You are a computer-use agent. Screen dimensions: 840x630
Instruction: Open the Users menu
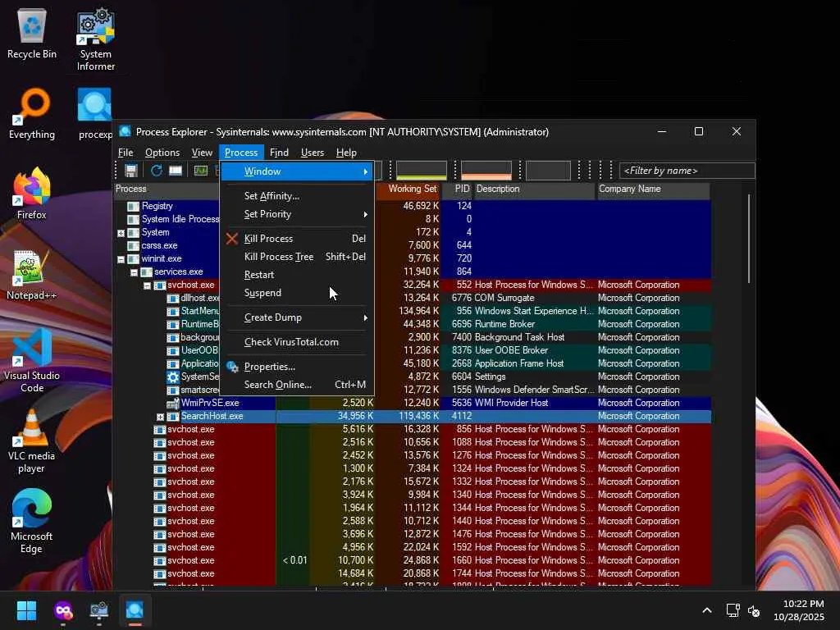pyautogui.click(x=313, y=153)
